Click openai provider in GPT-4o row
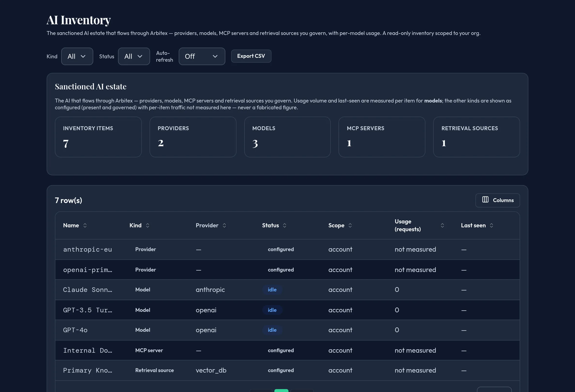 click(206, 330)
